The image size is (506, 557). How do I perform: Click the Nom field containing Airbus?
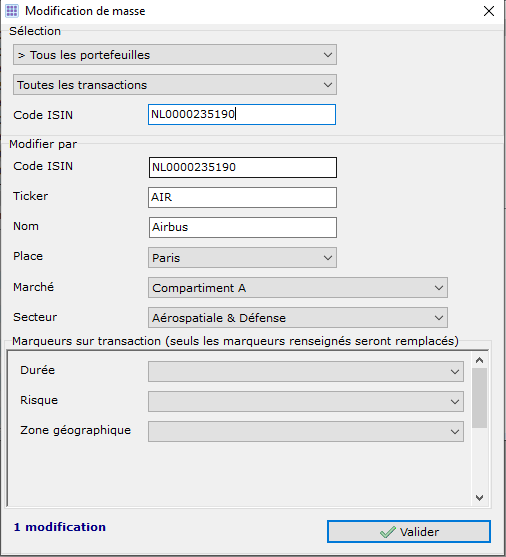tap(243, 227)
